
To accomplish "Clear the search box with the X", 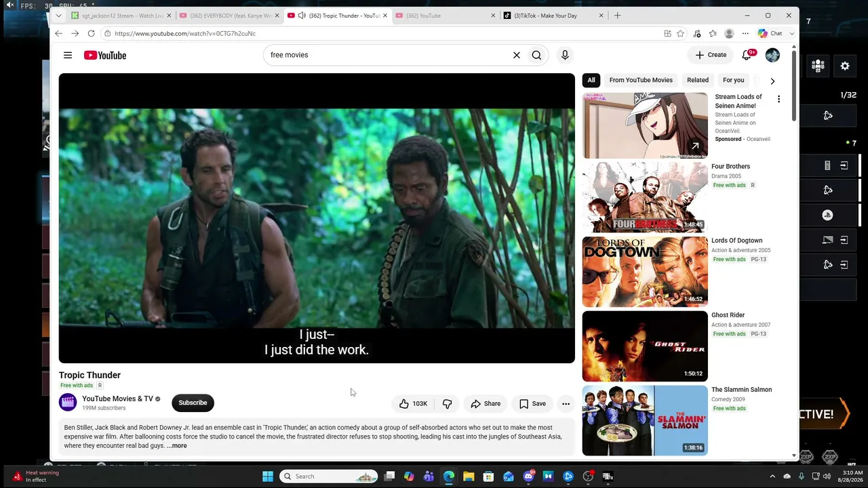I will [517, 55].
